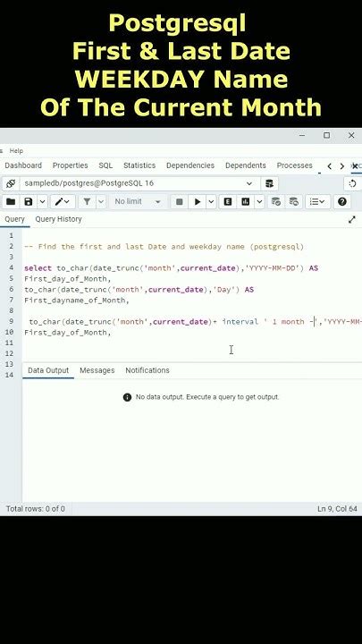Viewport: 362px width, 644px height.
Task: Open file with the folder icon
Action: [x=11, y=201]
